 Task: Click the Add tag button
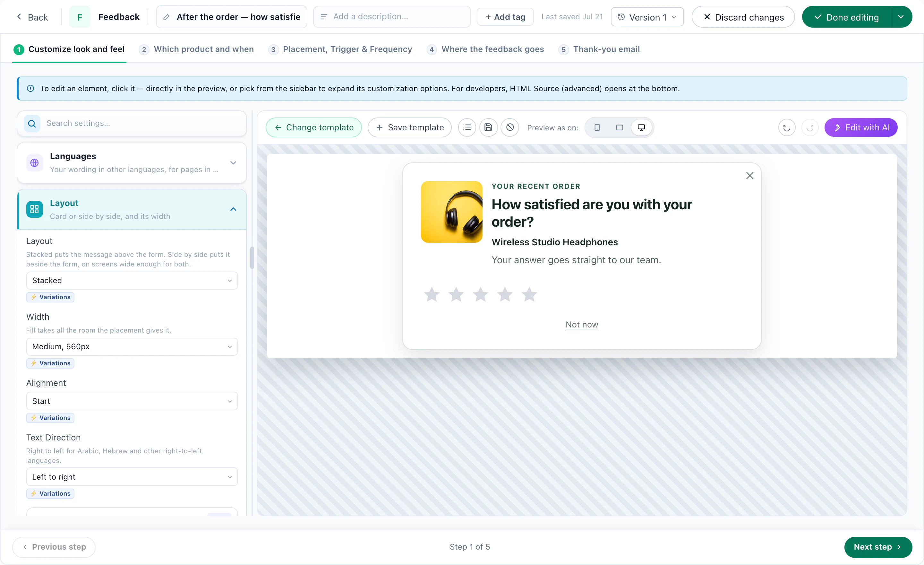pos(505,17)
